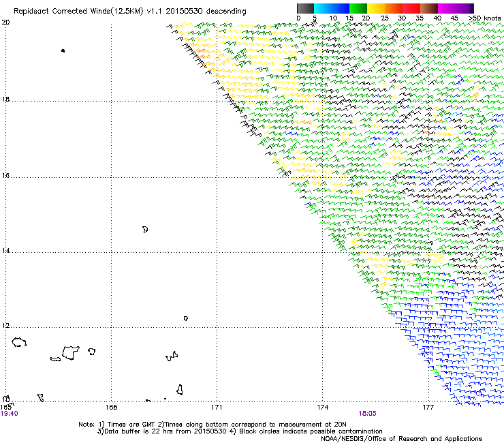Click longitude label '174' on bottom axis
Screen dimensions: 504x443
pos(322,408)
